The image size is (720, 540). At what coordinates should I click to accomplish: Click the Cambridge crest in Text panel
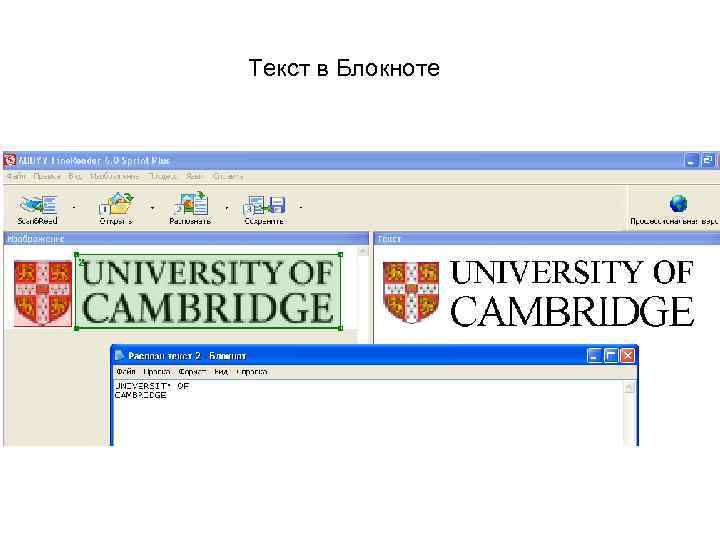(411, 292)
